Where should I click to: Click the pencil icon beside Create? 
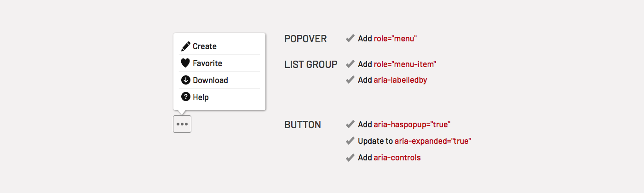185,46
